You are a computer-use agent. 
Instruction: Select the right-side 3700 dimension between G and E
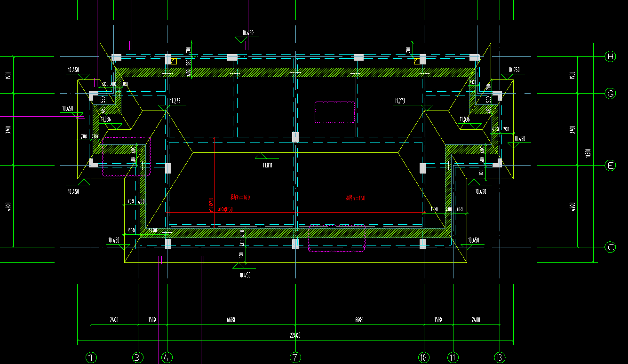point(572,129)
